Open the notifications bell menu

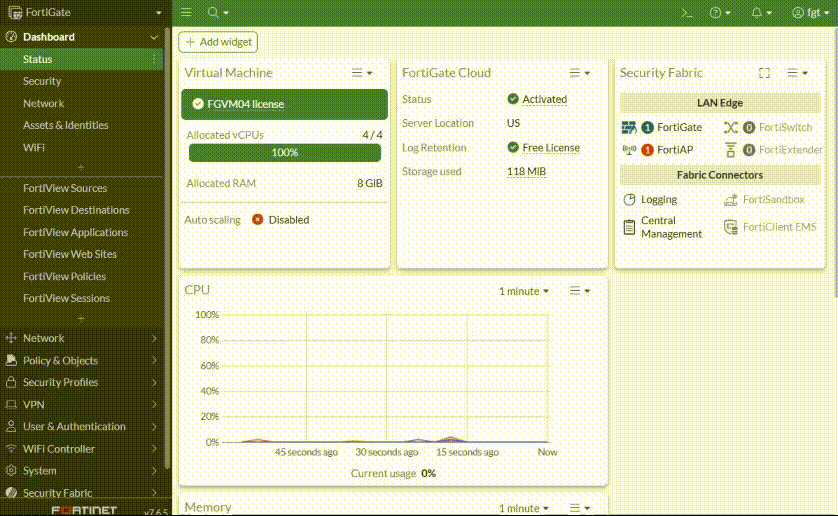click(761, 13)
